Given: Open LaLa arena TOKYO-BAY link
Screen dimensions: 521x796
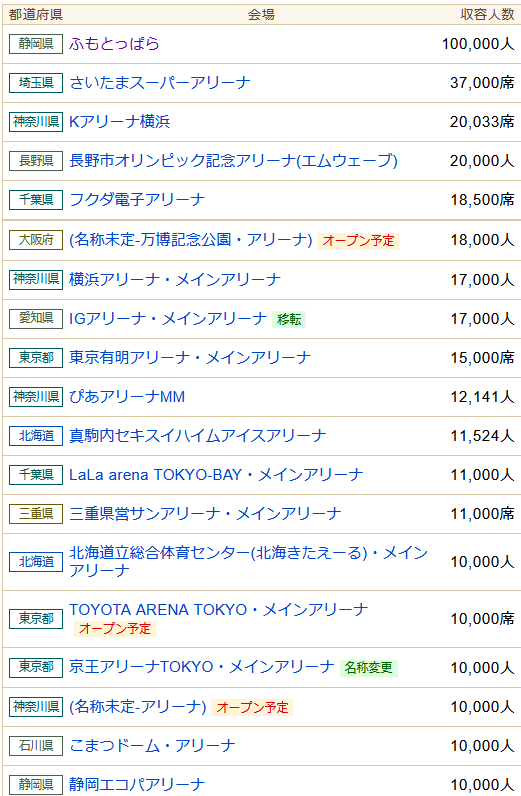Looking at the screenshot, I should (x=216, y=475).
